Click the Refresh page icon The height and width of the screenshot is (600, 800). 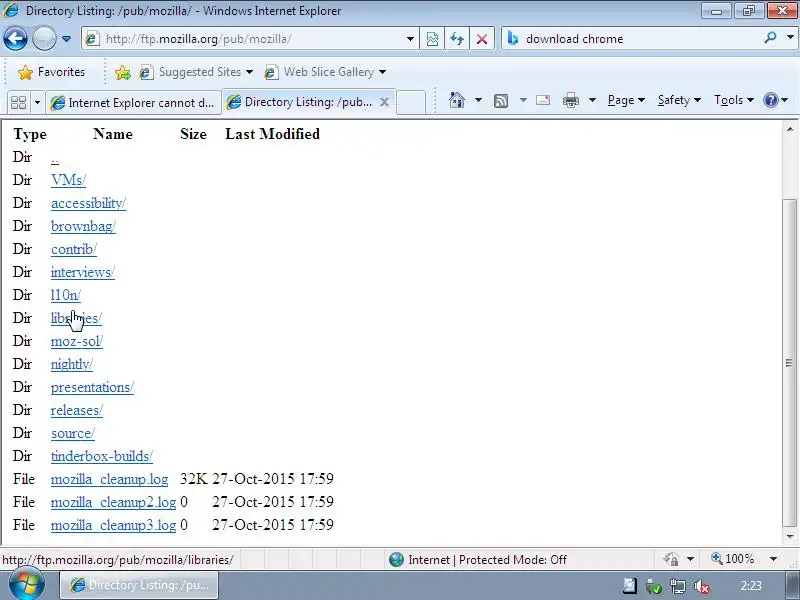pyautogui.click(x=457, y=39)
